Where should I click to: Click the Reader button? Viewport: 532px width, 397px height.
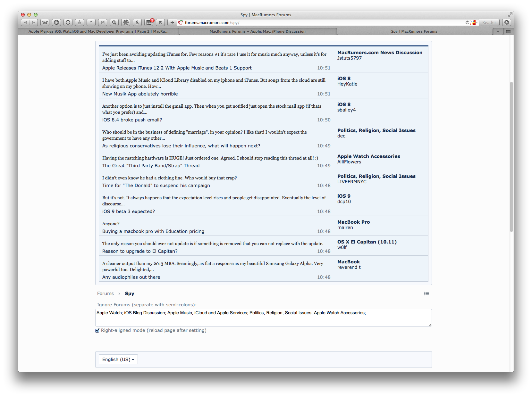pos(489,22)
